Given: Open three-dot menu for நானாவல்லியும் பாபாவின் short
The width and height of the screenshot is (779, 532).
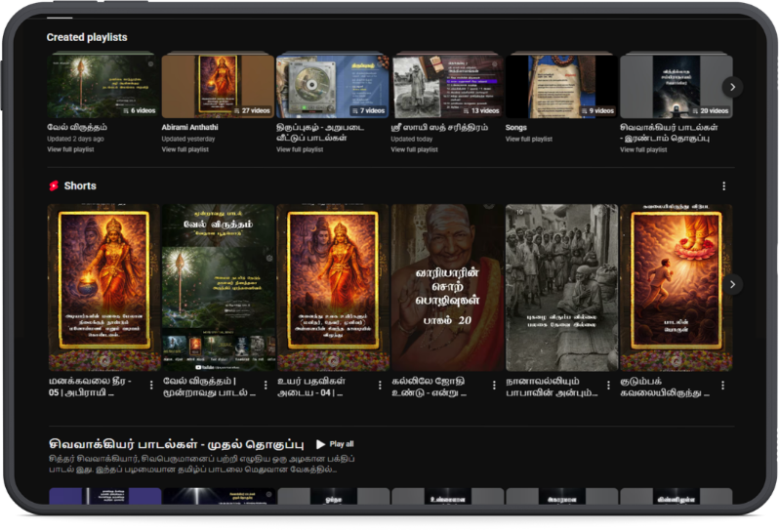Looking at the screenshot, I should (608, 386).
